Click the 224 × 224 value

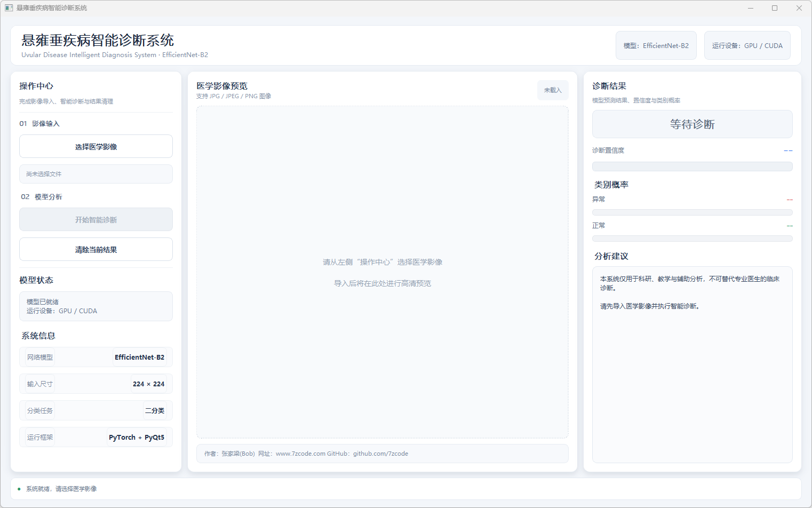click(149, 384)
